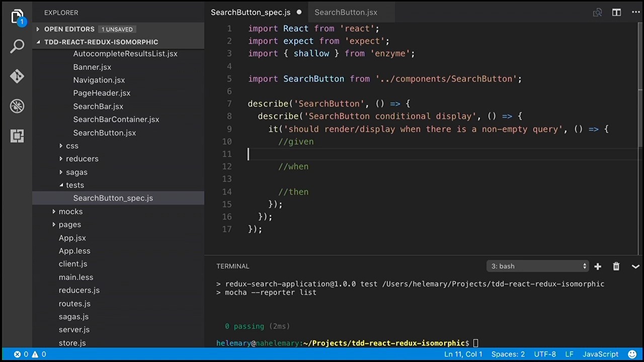644x362 pixels.
Task: Open server.js in explorer
Action: click(x=74, y=330)
